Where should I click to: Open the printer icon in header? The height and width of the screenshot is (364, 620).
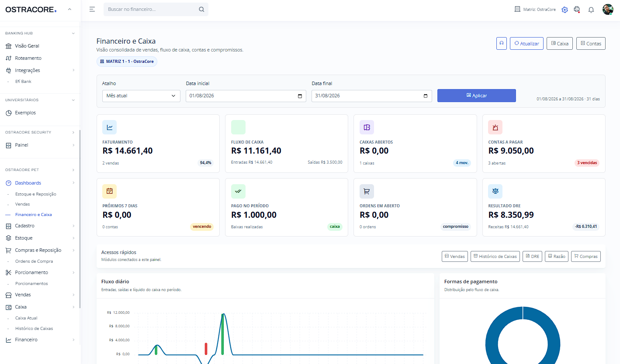(577, 9)
